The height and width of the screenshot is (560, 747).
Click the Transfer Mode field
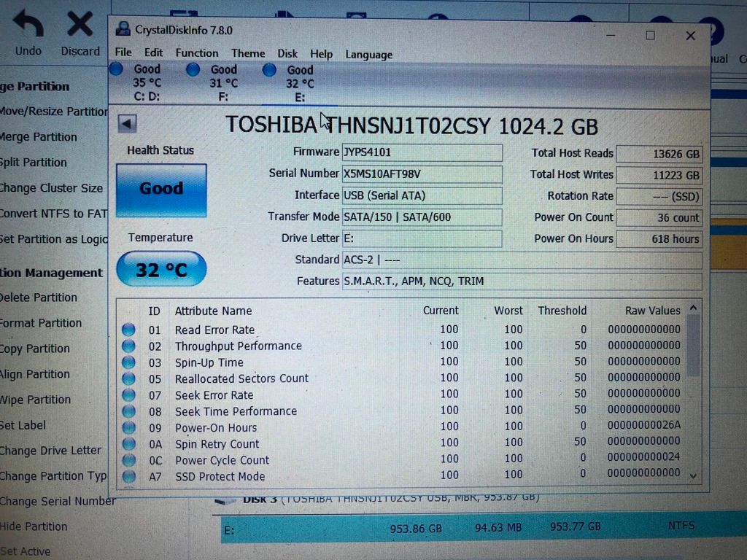422,217
